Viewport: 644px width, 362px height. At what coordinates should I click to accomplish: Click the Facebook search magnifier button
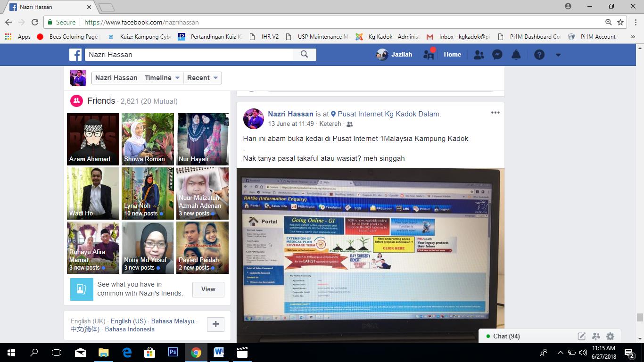(304, 54)
